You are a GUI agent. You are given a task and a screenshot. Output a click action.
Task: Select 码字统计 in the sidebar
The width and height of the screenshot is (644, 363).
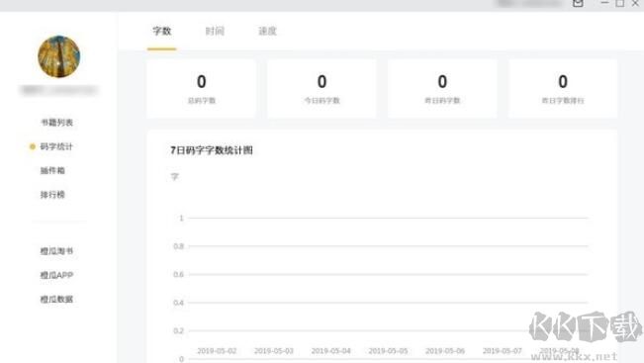pos(56,146)
